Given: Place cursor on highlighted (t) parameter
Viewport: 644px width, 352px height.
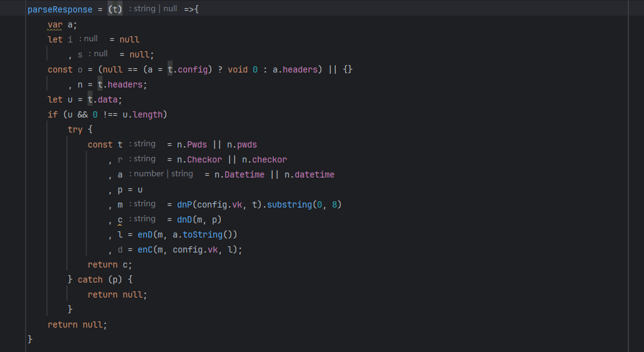Looking at the screenshot, I should click(x=115, y=9).
